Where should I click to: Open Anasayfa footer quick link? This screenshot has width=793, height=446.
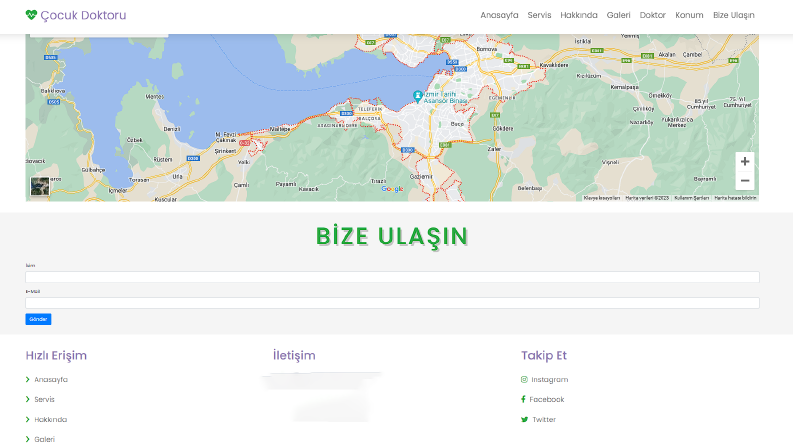(51, 380)
